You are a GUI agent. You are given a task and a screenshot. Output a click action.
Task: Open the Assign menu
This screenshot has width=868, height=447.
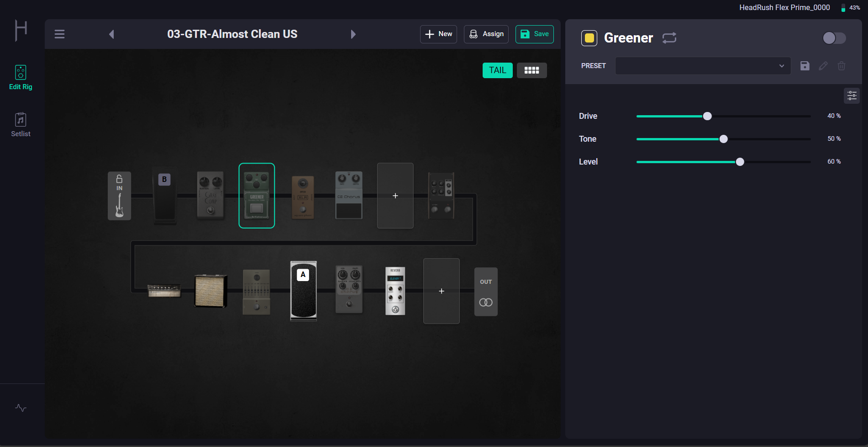485,34
